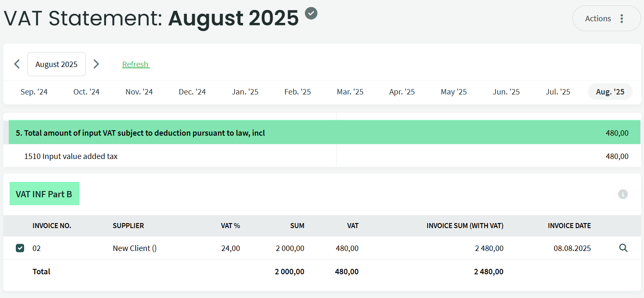Screen dimensions: 644x298
Task: Open the Jul. '25 month tab
Action: tap(558, 92)
